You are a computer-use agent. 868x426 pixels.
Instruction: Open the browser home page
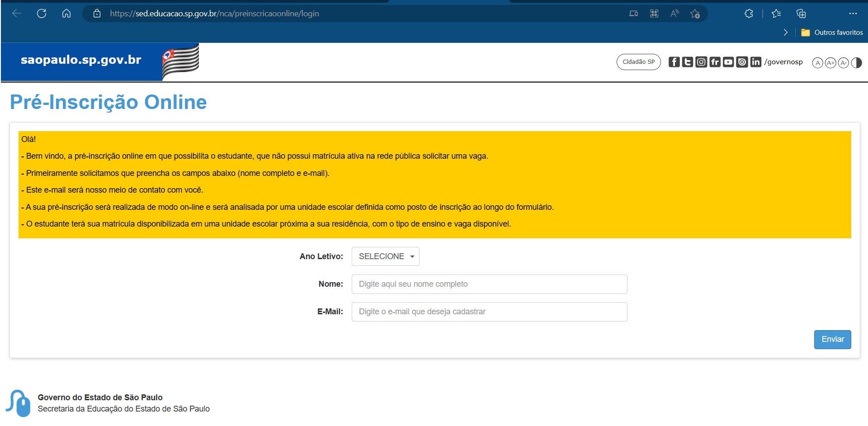click(66, 14)
